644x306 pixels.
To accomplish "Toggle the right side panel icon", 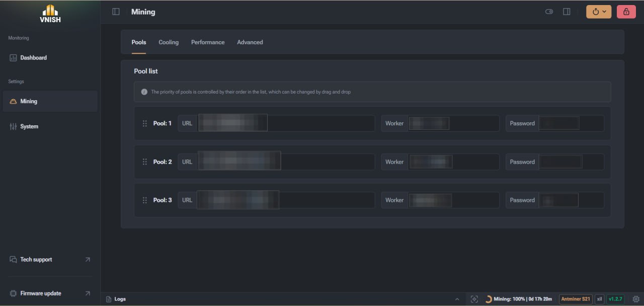I will coord(567,12).
